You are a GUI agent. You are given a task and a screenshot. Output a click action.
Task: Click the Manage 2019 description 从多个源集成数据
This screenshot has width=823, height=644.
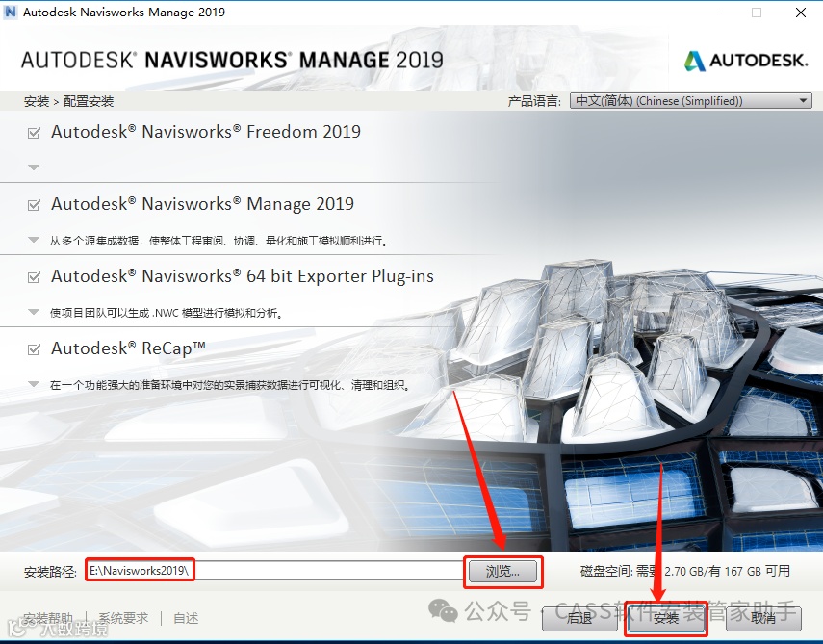click(x=219, y=241)
